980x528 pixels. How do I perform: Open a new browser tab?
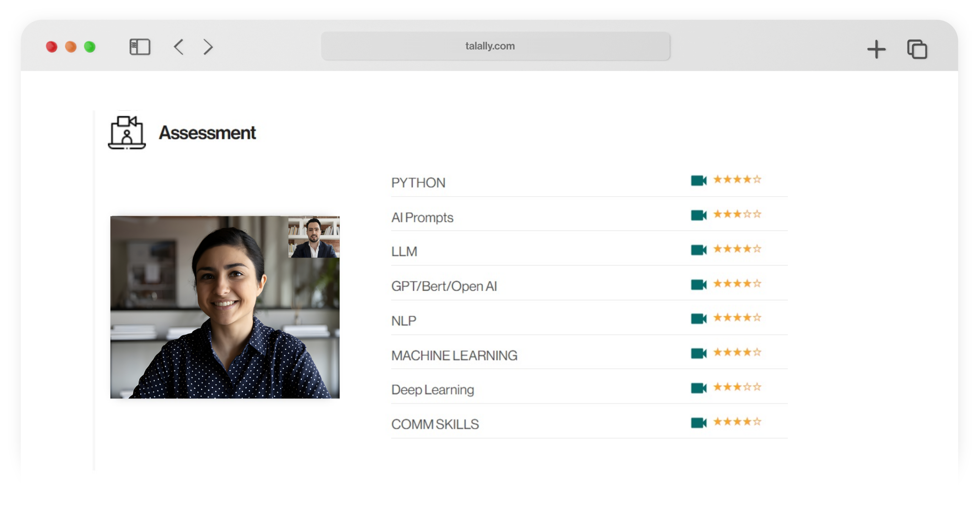tap(876, 49)
